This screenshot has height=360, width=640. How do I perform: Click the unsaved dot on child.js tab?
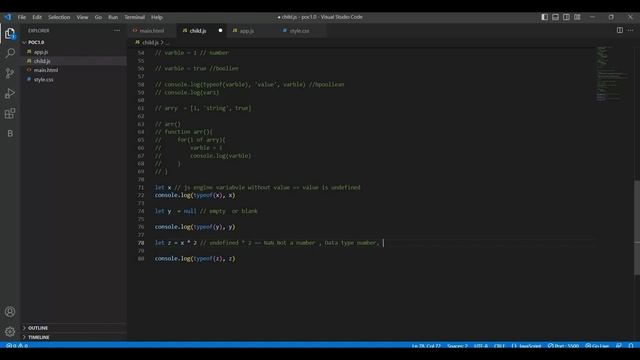(220, 31)
